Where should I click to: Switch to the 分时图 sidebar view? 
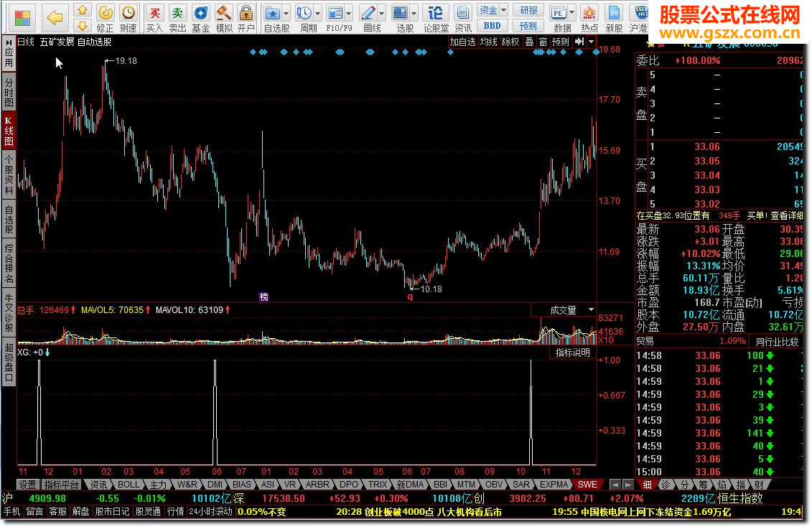[9, 93]
